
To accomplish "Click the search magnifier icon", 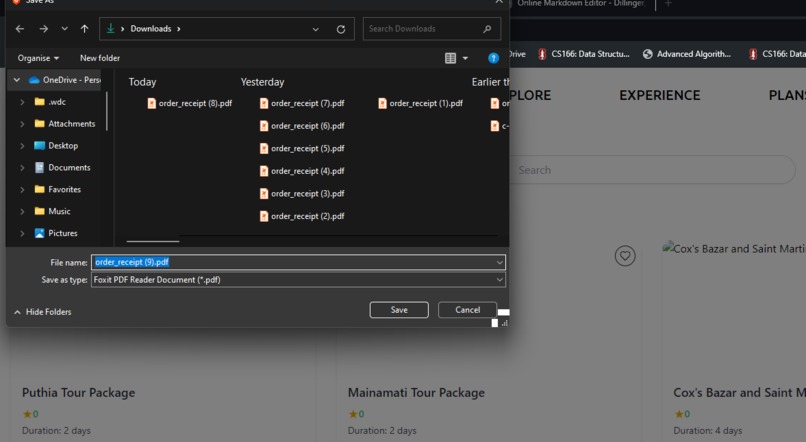I will [487, 29].
